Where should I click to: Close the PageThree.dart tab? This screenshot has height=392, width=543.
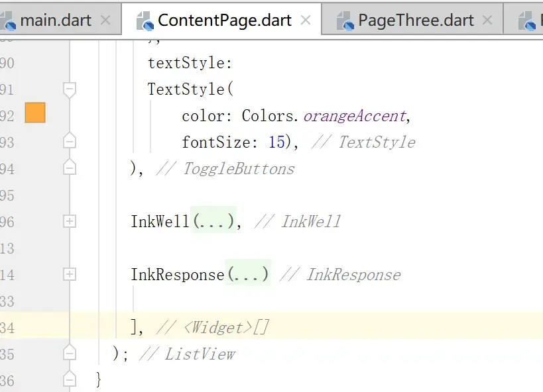coord(487,20)
